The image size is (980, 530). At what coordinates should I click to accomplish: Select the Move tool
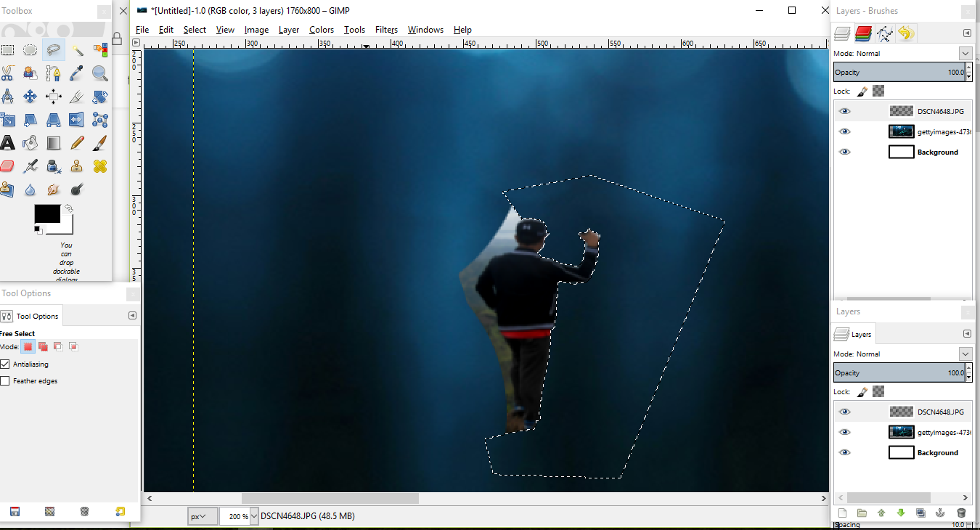(30, 97)
